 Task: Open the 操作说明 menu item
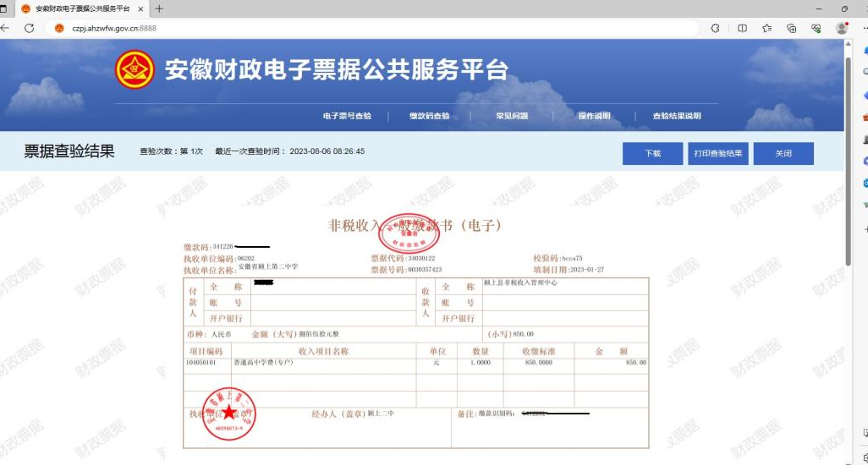point(594,116)
